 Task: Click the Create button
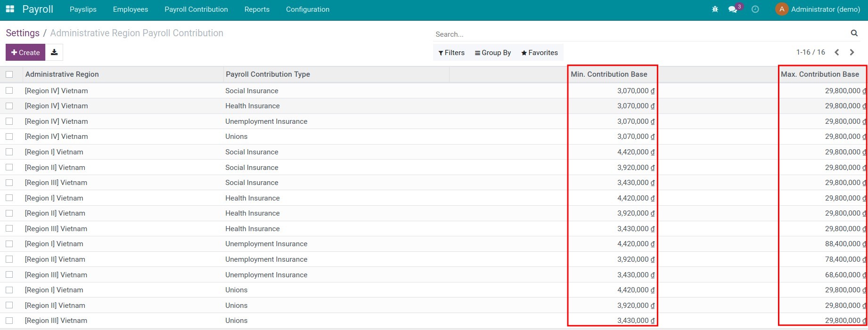point(25,52)
